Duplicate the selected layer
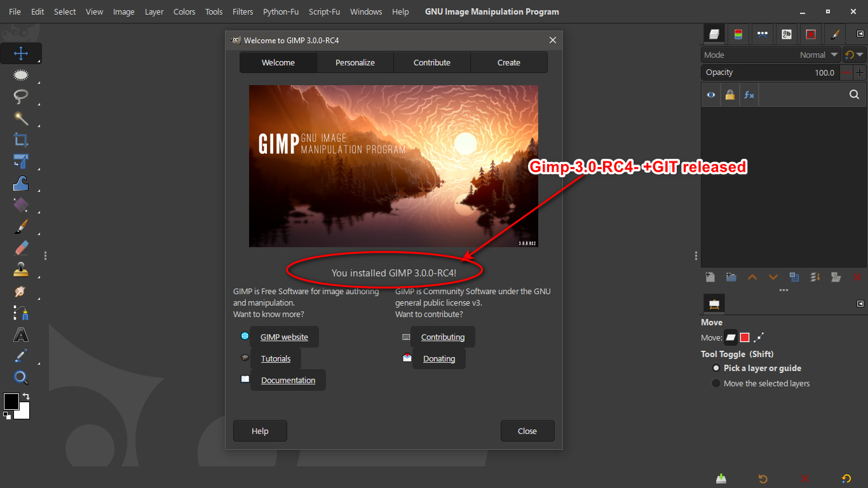This screenshot has width=868, height=488. pos(794,277)
